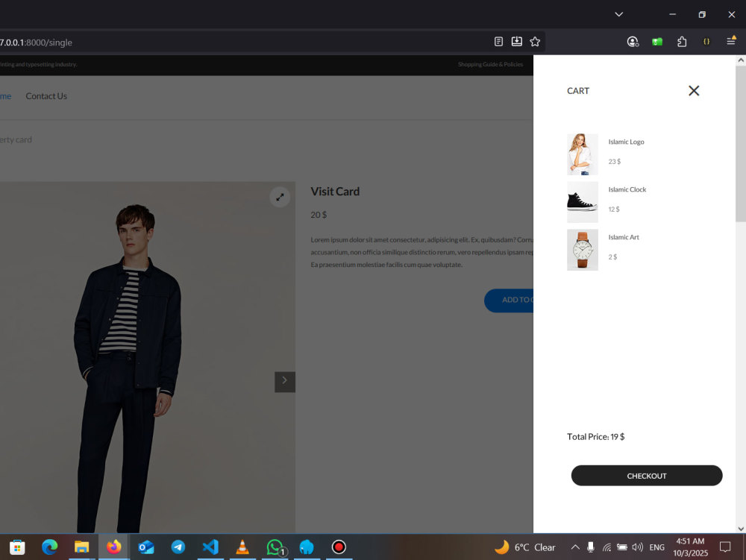Click the CART heading text
This screenshot has height=560, width=746.
coord(577,91)
